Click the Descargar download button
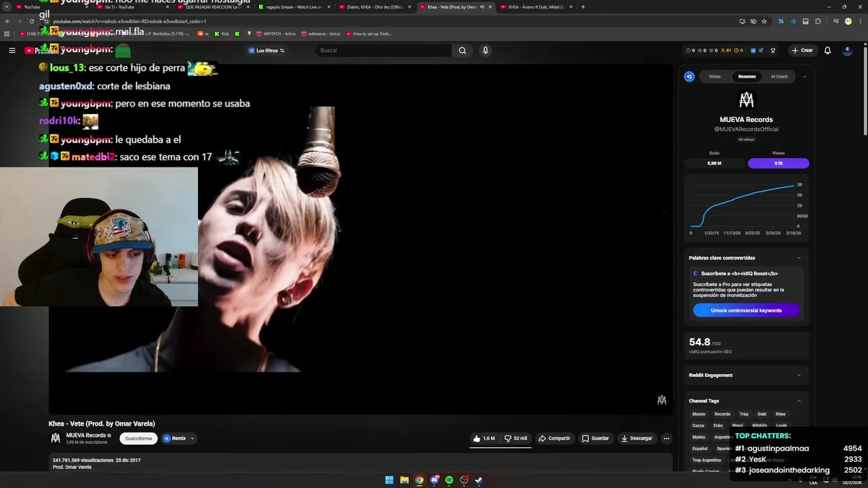This screenshot has width=868, height=488. coord(637,439)
